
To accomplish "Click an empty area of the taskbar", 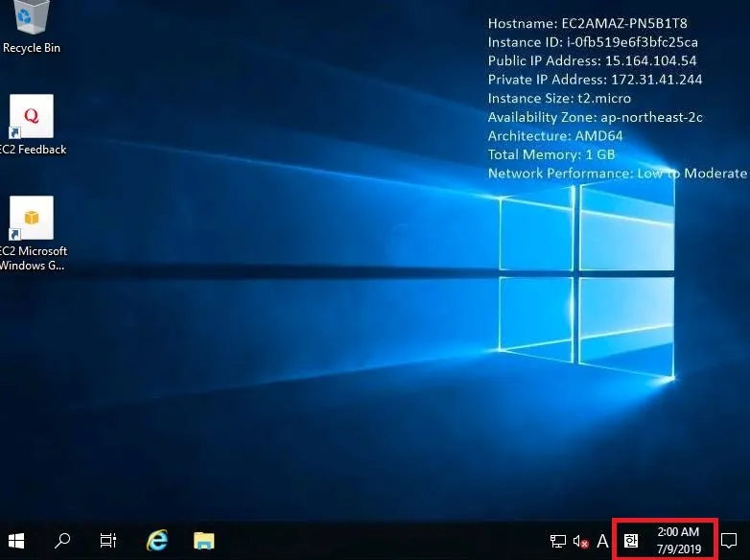I will [384, 541].
